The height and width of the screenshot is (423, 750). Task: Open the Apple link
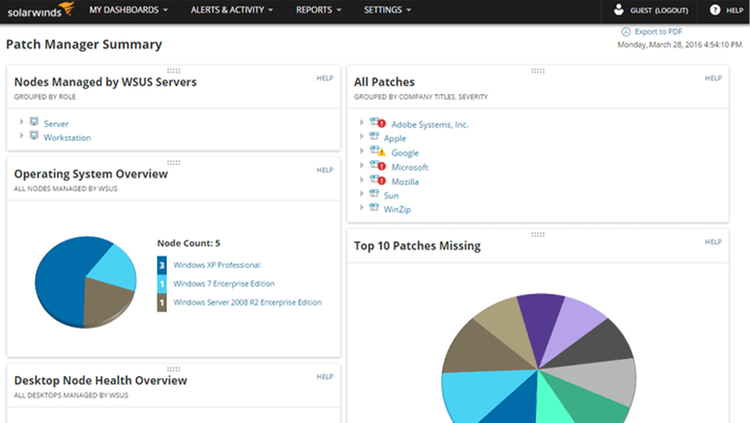pyautogui.click(x=395, y=139)
